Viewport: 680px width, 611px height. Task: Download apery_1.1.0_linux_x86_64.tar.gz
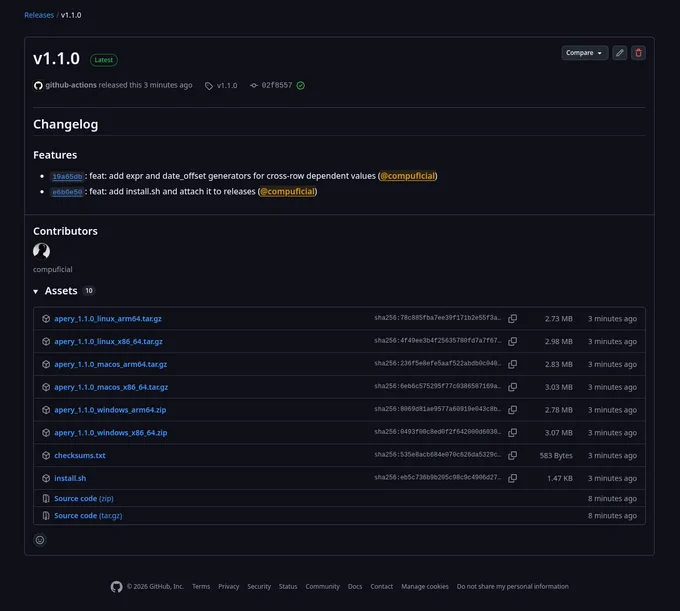[108, 342]
